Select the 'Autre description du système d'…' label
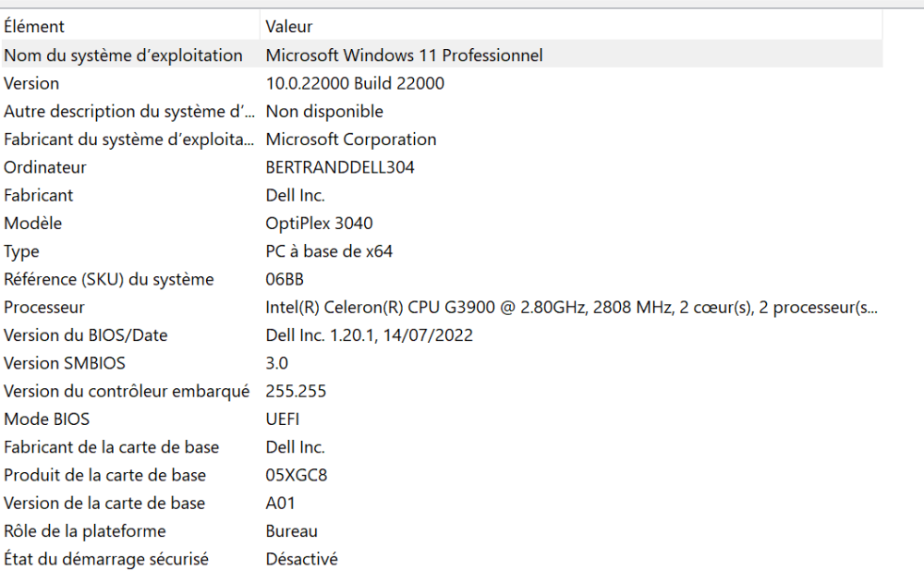Viewport: 924px width, 571px height. point(129,112)
